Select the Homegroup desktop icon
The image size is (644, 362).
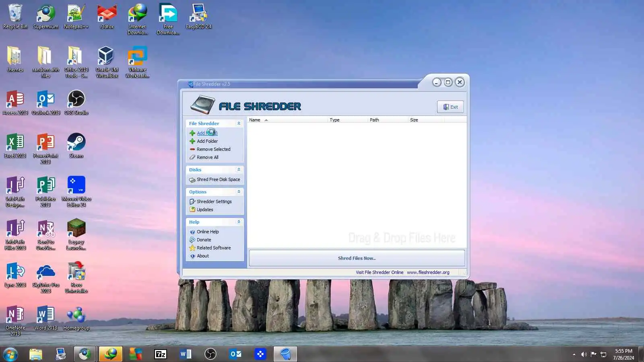(76, 318)
